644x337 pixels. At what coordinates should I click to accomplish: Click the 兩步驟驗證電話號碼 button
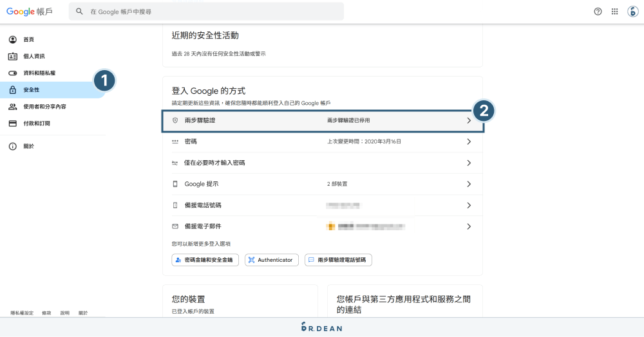[x=338, y=260]
